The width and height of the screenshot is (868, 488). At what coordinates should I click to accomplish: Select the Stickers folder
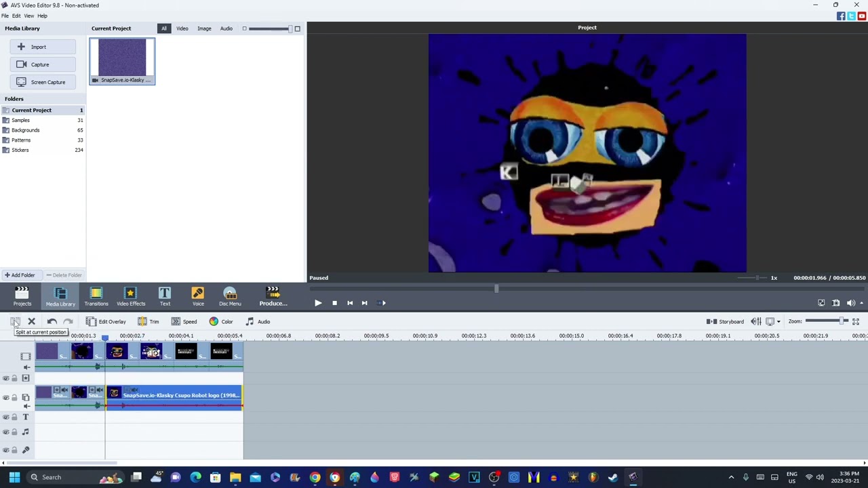click(43, 150)
